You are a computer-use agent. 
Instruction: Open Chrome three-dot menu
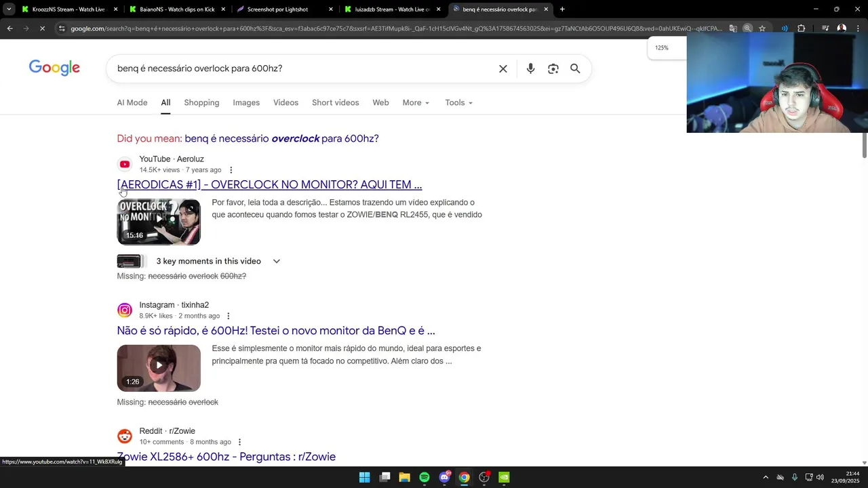tap(858, 28)
